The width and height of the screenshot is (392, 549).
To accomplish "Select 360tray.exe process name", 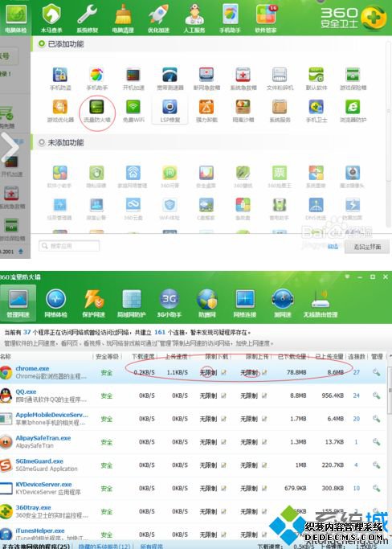I will click(33, 507).
